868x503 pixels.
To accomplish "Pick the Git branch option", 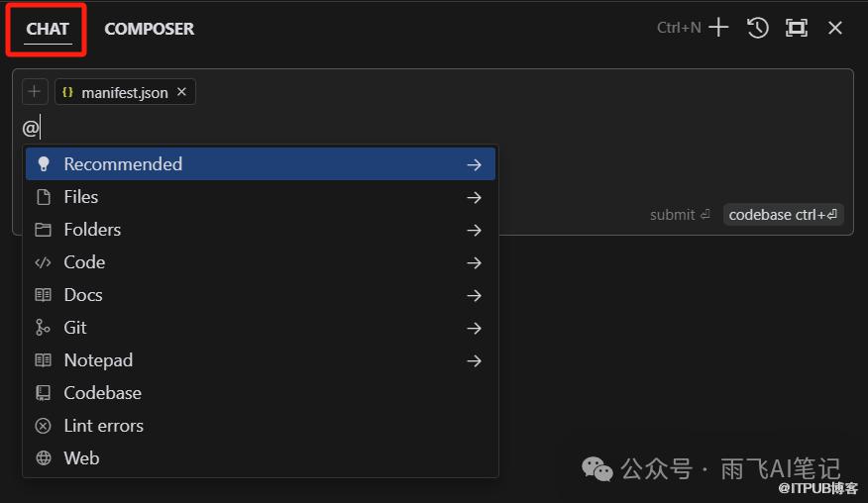I will click(261, 328).
